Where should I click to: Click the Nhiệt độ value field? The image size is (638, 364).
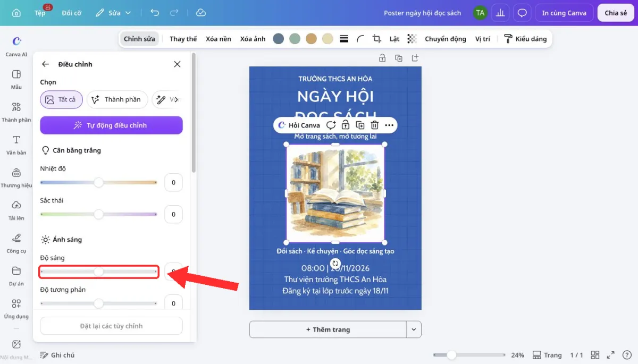tap(173, 183)
